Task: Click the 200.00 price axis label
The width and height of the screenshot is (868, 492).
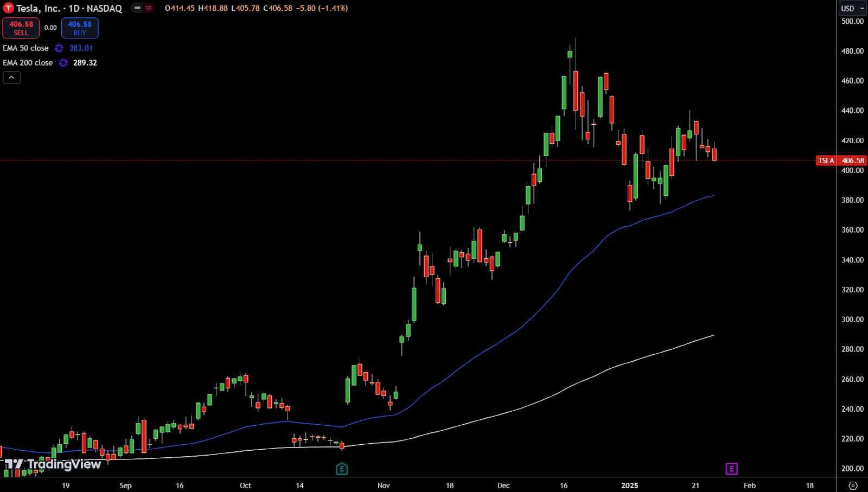Action: [852, 468]
